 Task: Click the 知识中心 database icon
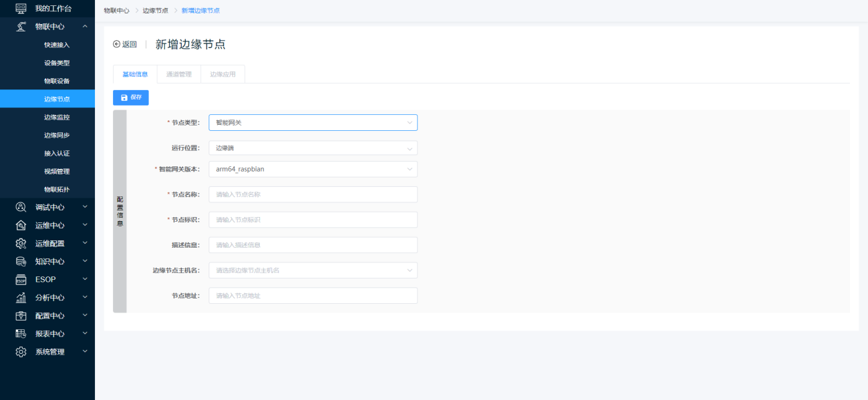pyautogui.click(x=21, y=261)
